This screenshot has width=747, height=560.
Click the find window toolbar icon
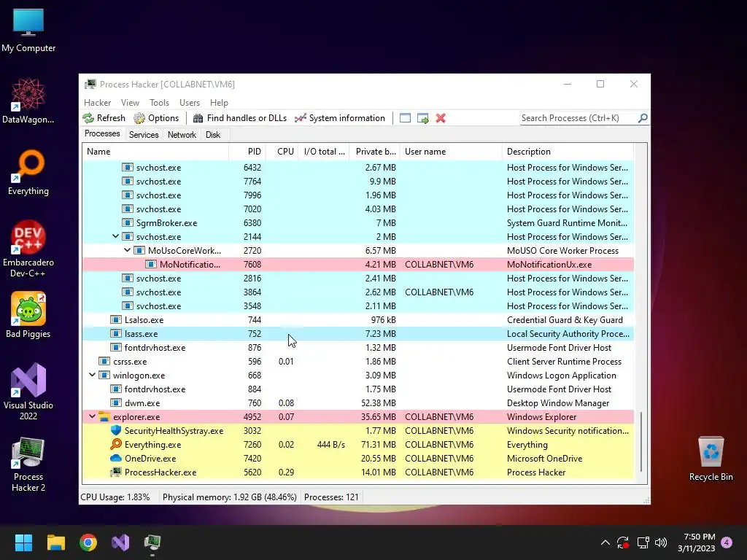click(x=405, y=118)
